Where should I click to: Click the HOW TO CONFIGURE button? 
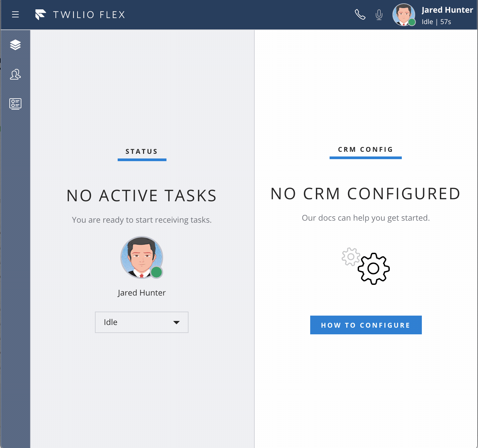click(x=366, y=325)
